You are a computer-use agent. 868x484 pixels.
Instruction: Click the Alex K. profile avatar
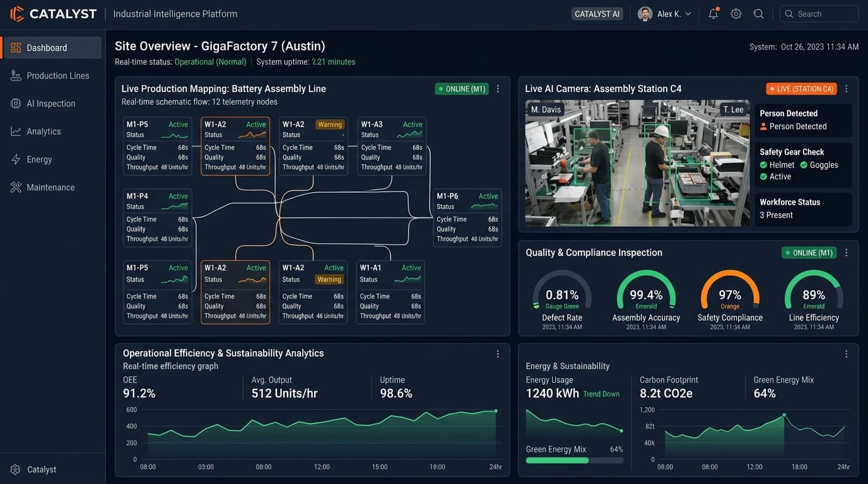(645, 14)
